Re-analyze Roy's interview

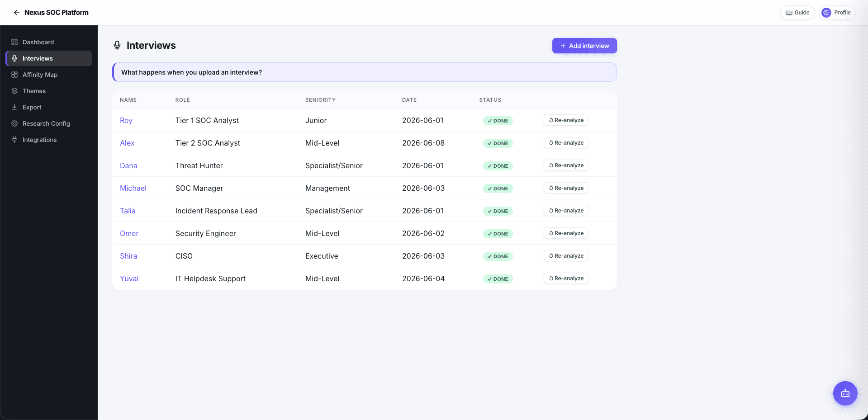point(566,120)
